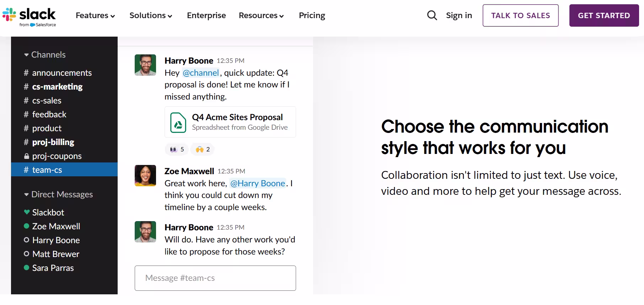Click the Sign in link
Screen dimensions: 644x305
(459, 15)
